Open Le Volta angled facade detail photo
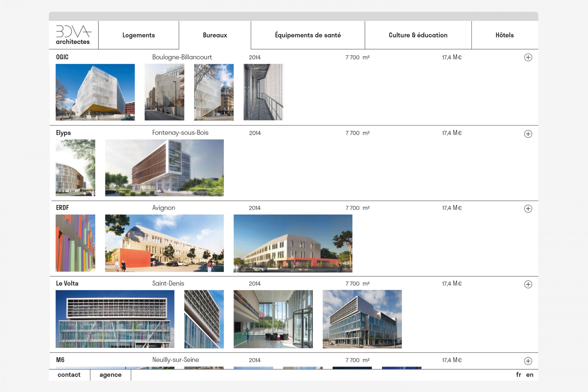588x392 pixels. (204, 319)
